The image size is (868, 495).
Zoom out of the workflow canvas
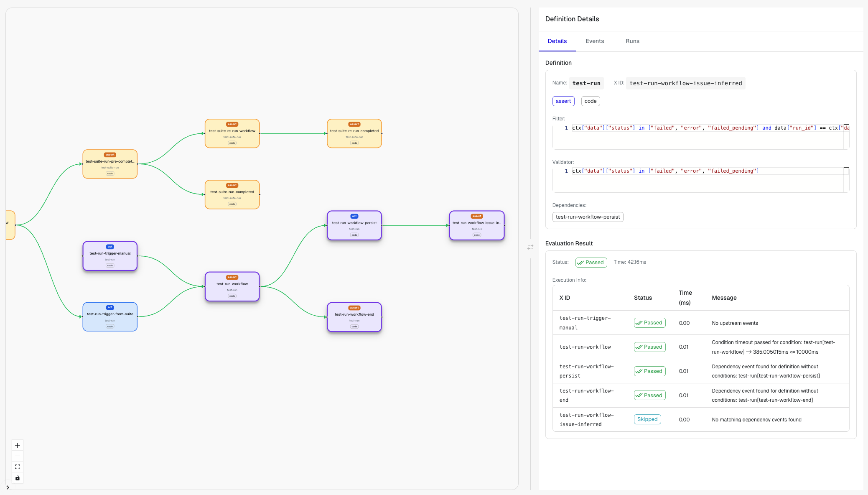point(18,456)
